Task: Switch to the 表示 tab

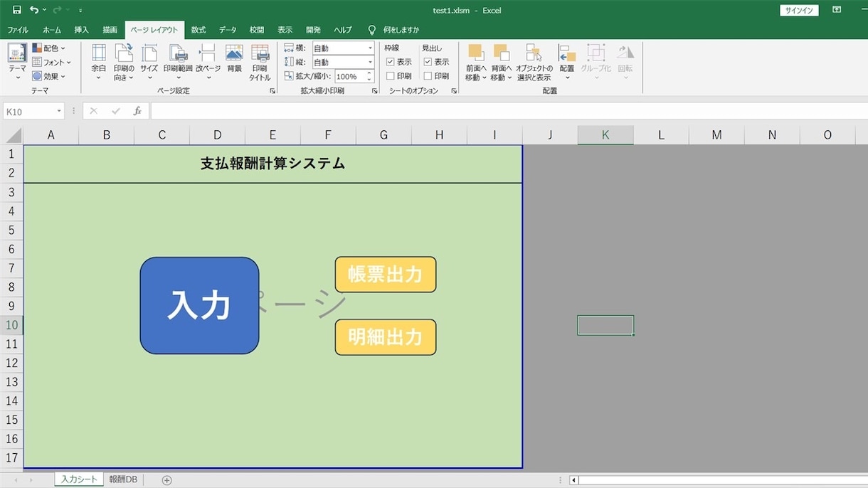Action: (285, 30)
